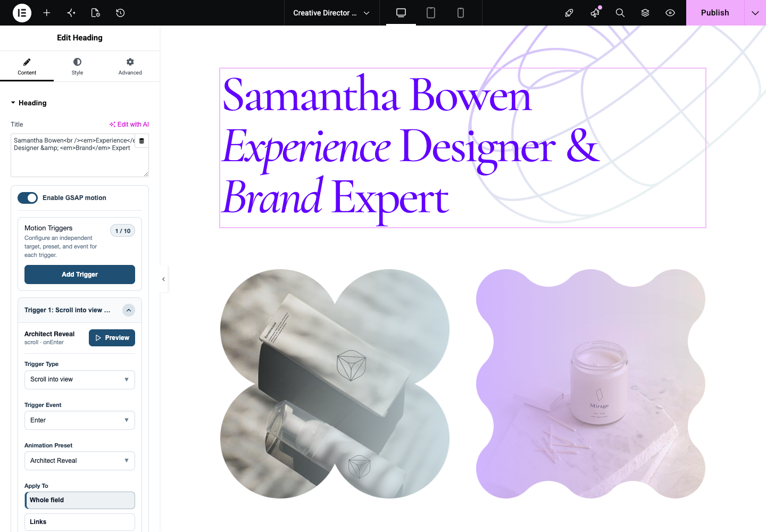
Task: Open the Trigger Event dropdown
Action: (80, 420)
